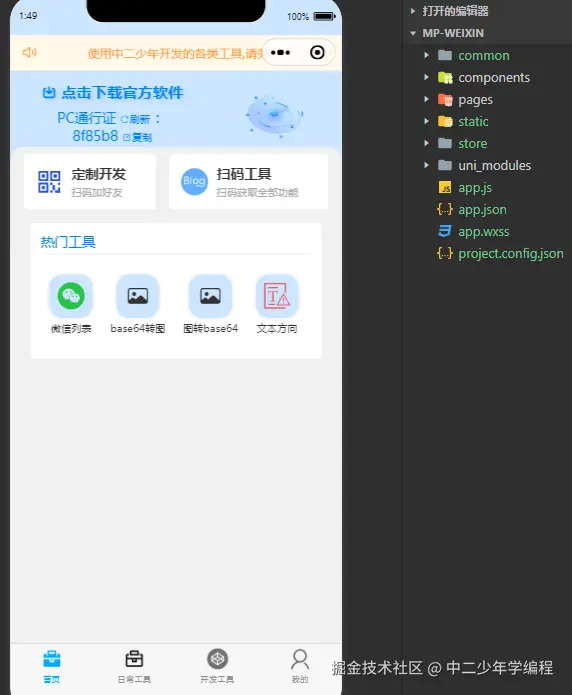
Task: Open the 图转base64 image tool icon
Action: click(210, 296)
